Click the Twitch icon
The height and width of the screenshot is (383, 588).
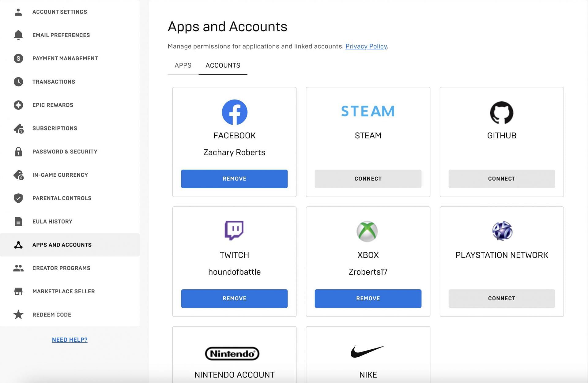click(234, 231)
